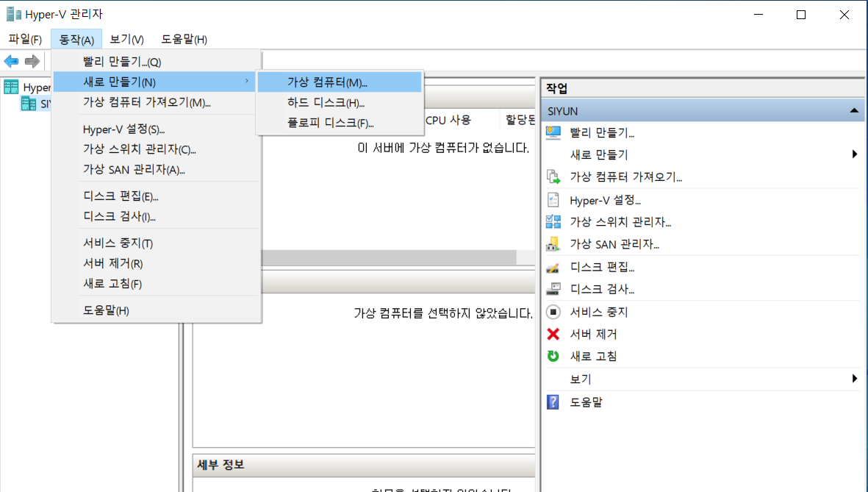Select the SIYUN server icon in tree
The image size is (868, 492).
[x=29, y=104]
